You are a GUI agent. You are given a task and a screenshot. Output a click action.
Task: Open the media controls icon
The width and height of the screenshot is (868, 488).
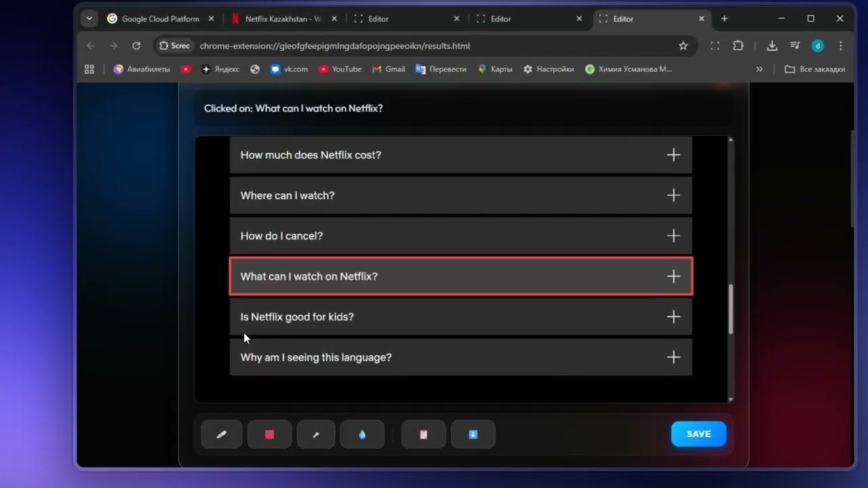795,46
